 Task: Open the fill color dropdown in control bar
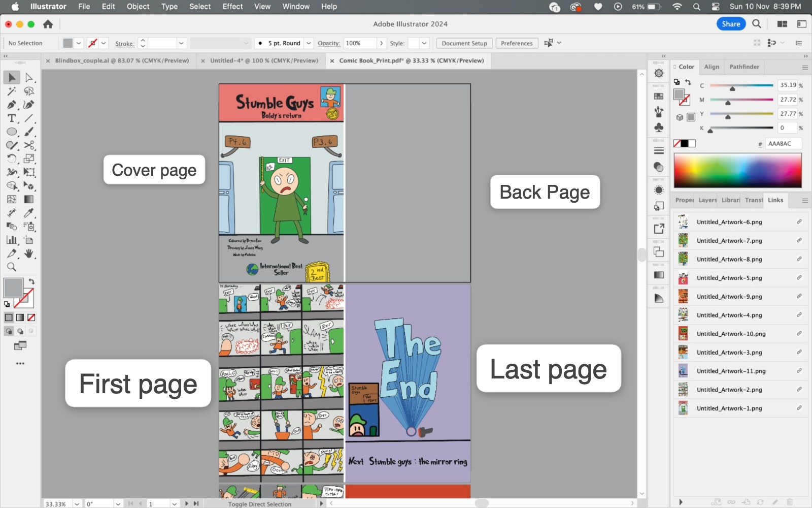79,43
